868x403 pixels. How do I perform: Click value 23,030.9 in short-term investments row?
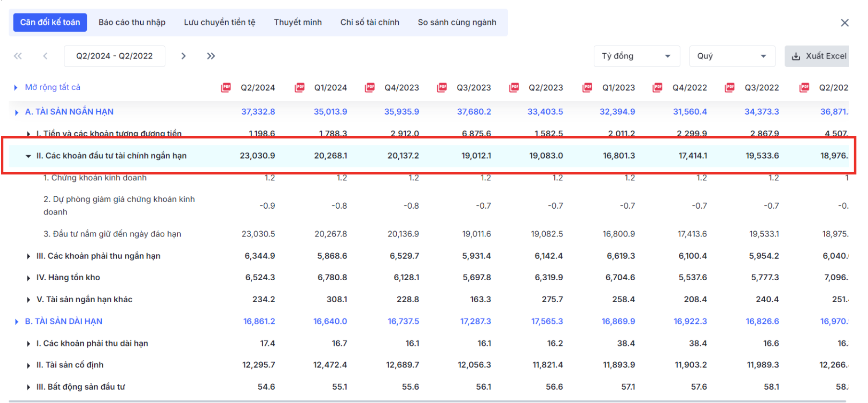(257, 156)
